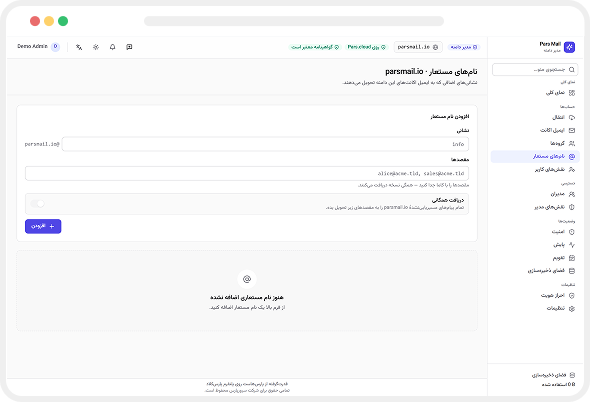The width and height of the screenshot is (590, 402).
Task: Click the valid certificate (گواهینامه معتبر است) badge
Action: tap(315, 47)
